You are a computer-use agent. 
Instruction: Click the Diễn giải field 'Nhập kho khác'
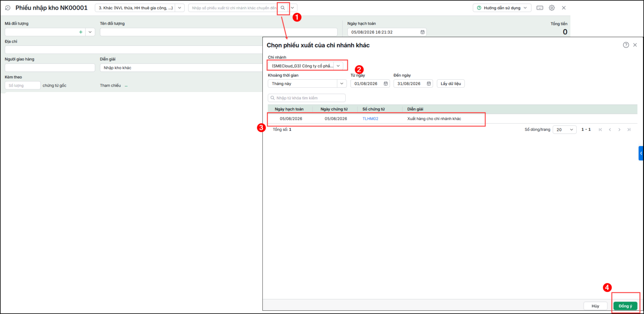[x=181, y=68]
